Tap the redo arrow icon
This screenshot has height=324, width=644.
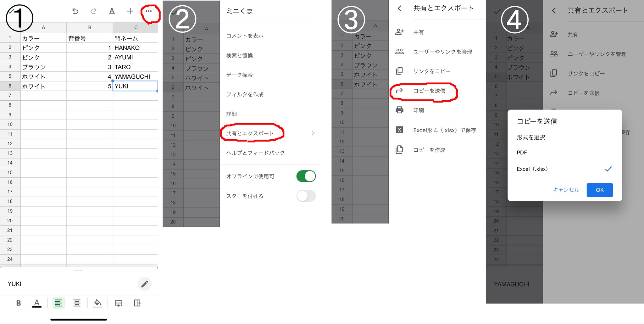click(x=93, y=11)
